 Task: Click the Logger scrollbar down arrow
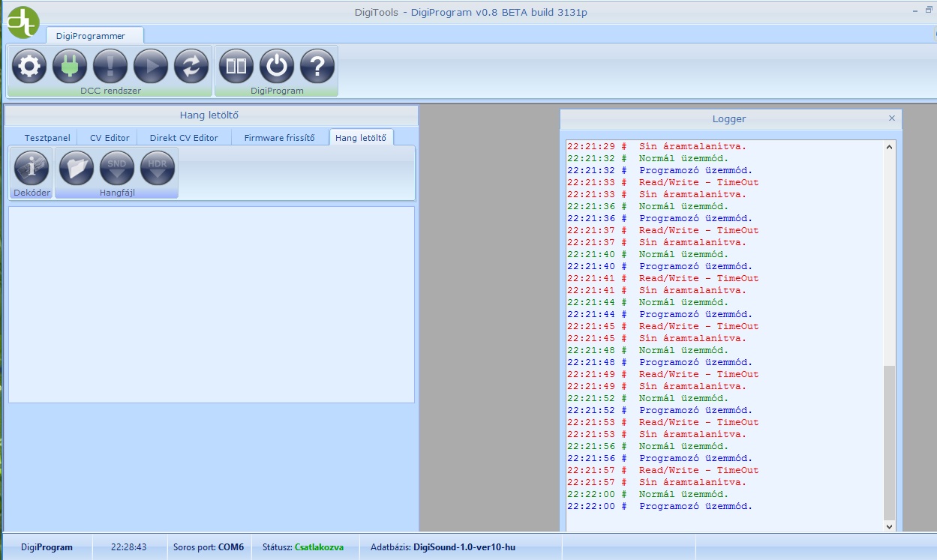click(890, 527)
